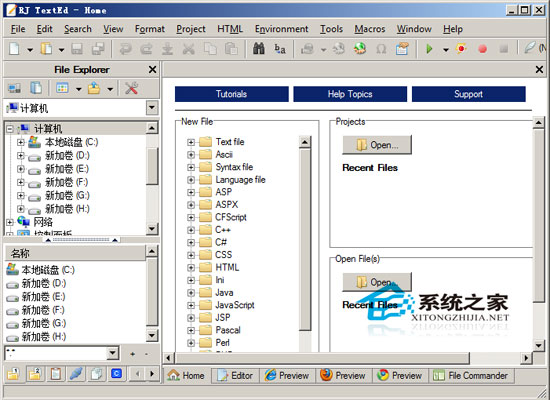Click the Cut scissors toolbar icon
Viewport: 550px width, 400px height.
(188, 49)
